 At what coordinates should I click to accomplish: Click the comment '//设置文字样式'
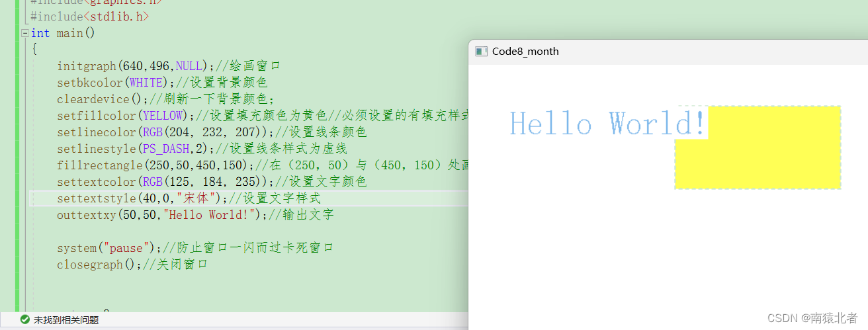coord(275,198)
